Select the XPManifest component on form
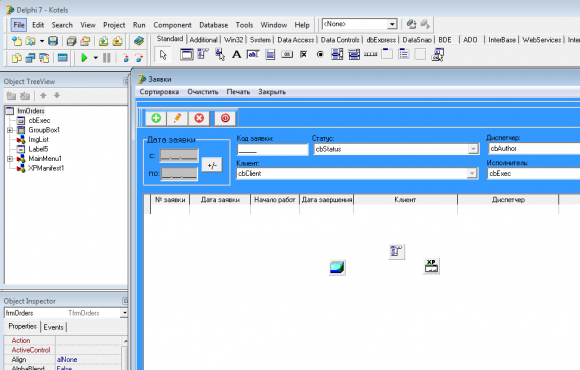Image resolution: width=580 pixels, height=370 pixels. (431, 266)
